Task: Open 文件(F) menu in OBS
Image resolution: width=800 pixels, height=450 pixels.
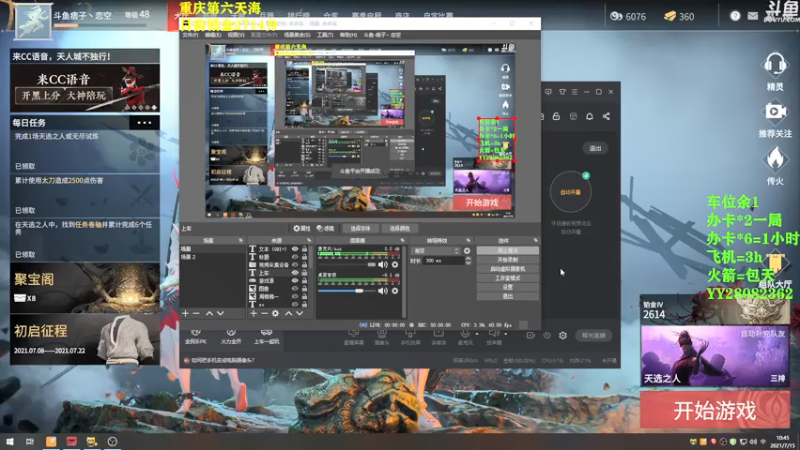Action: pos(190,35)
